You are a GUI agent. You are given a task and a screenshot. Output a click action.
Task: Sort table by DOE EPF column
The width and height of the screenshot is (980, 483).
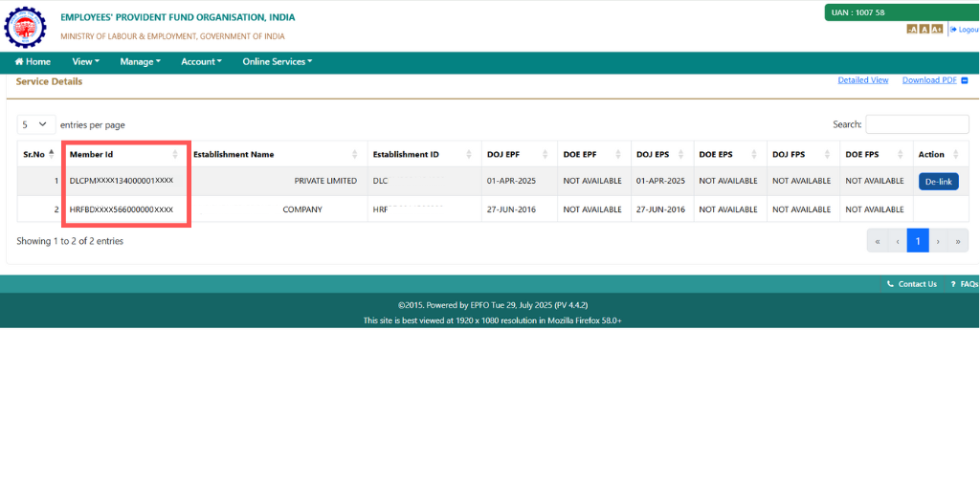pos(593,154)
